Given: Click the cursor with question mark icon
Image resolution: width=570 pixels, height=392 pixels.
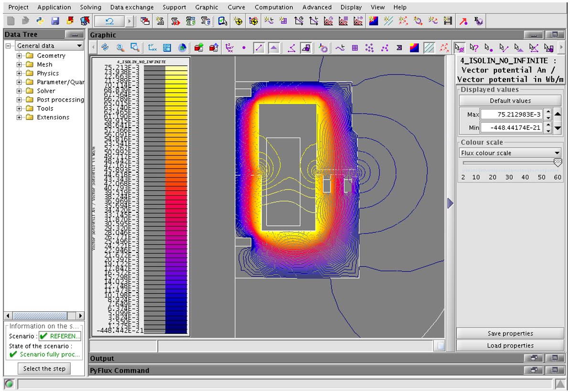Looking at the screenshot, I should (474, 47).
